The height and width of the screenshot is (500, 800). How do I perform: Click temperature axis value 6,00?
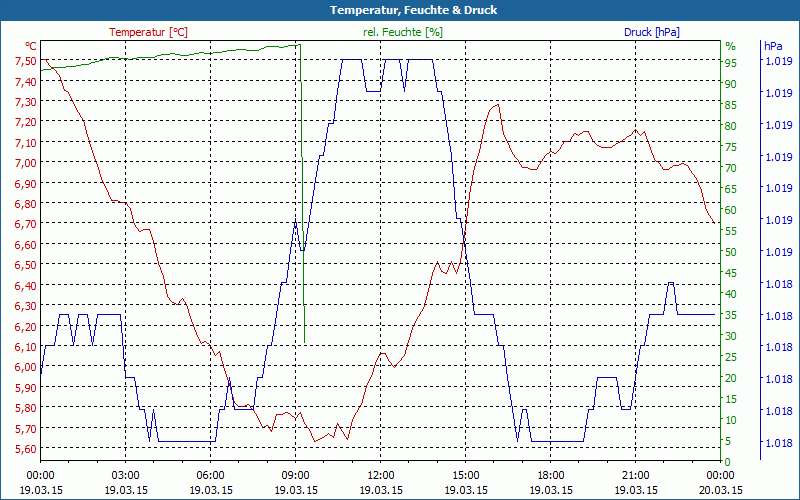pyautogui.click(x=26, y=367)
